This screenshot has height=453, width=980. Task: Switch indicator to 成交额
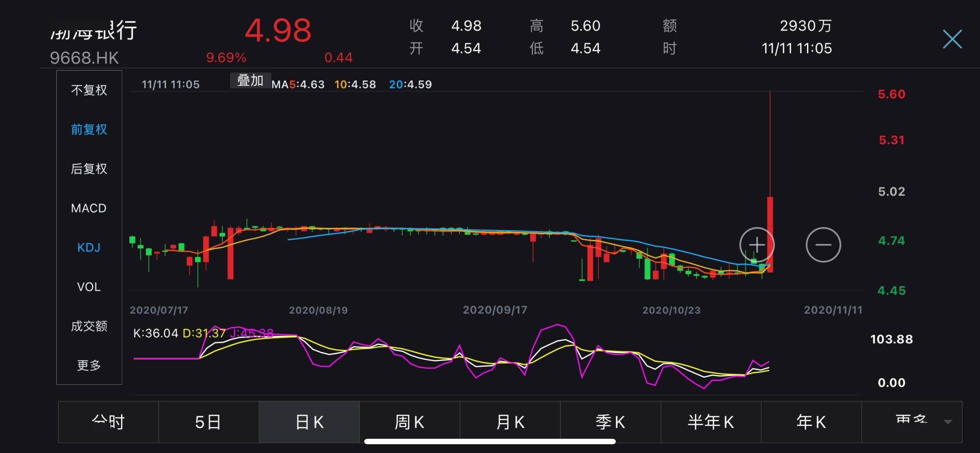click(89, 326)
